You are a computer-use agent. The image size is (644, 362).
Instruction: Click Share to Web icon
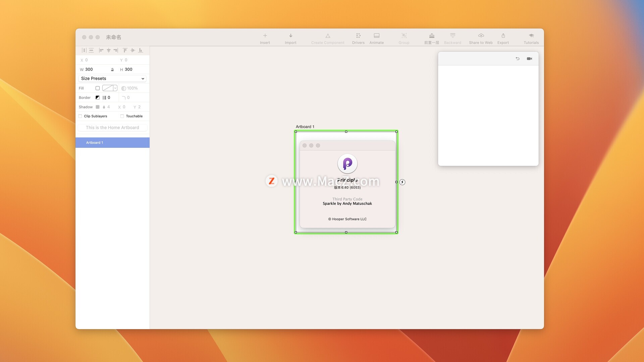481,38
